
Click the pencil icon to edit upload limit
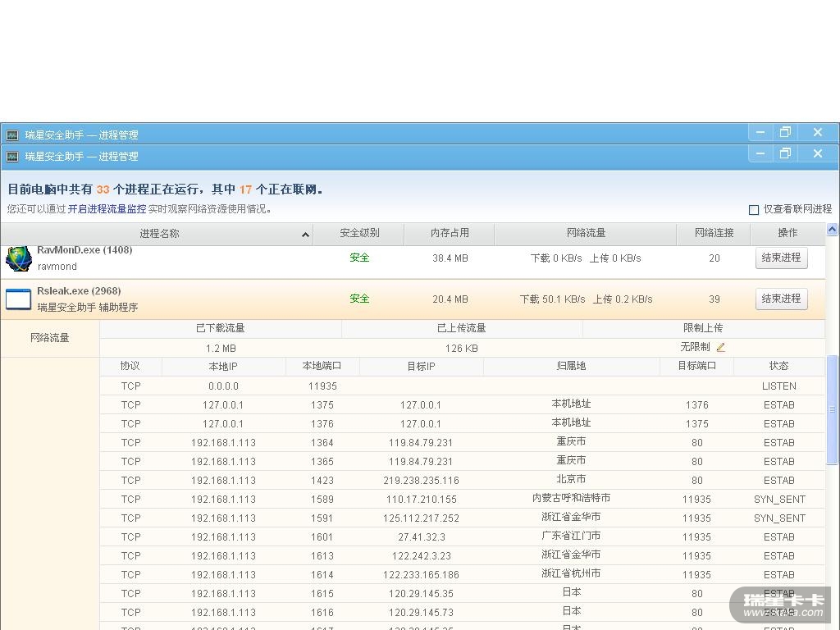click(721, 347)
